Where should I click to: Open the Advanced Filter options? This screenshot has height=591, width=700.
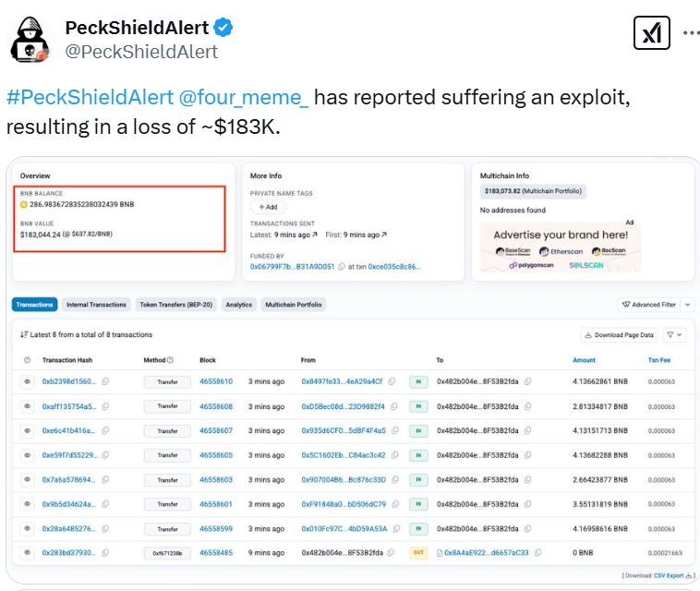(x=649, y=305)
